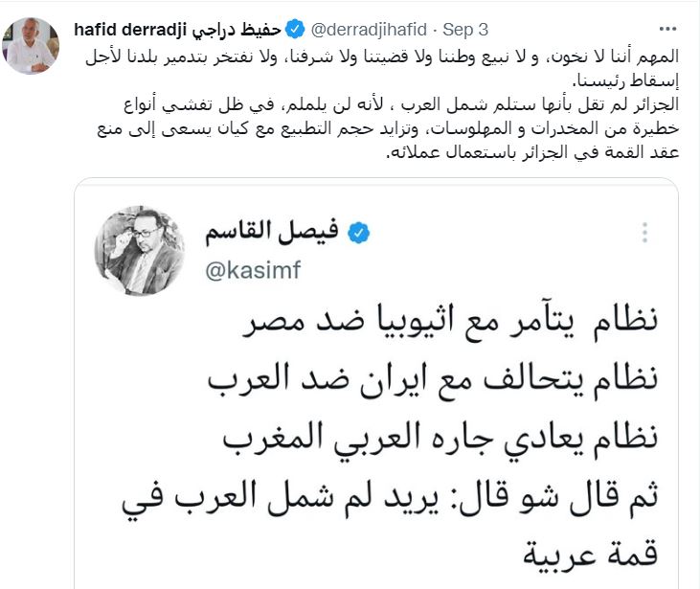The image size is (700, 589).
Task: Open the "Sep 3" timestamp link
Action: [465, 30]
